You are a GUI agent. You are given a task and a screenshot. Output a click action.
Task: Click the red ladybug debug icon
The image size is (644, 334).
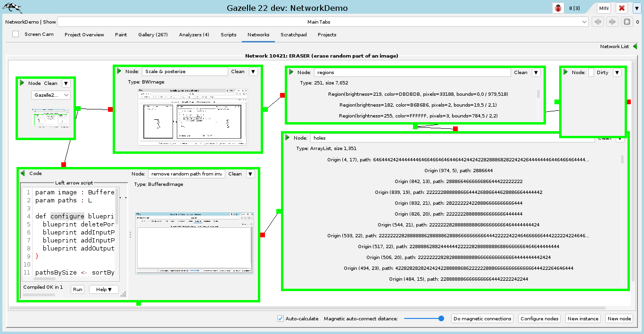(559, 8)
